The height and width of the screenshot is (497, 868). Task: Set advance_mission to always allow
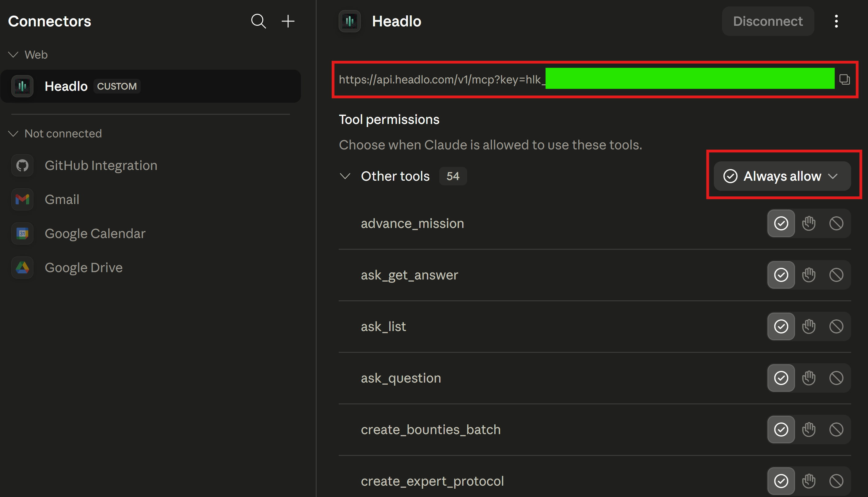(x=781, y=224)
